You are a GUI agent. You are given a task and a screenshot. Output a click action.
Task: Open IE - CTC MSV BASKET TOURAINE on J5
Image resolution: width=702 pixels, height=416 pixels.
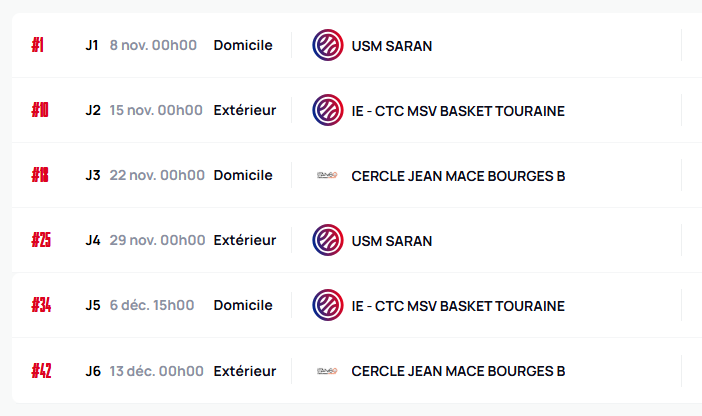pos(458,306)
